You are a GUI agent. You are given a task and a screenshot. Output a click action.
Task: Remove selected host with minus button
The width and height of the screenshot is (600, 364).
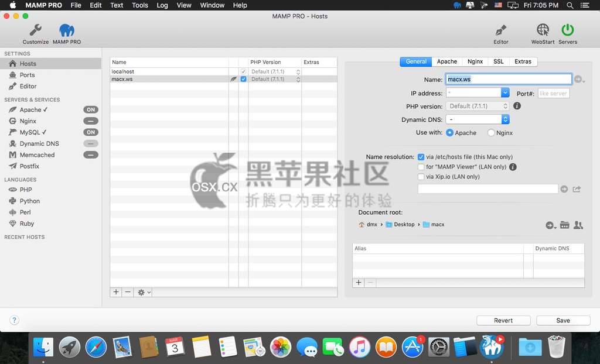tap(128, 292)
